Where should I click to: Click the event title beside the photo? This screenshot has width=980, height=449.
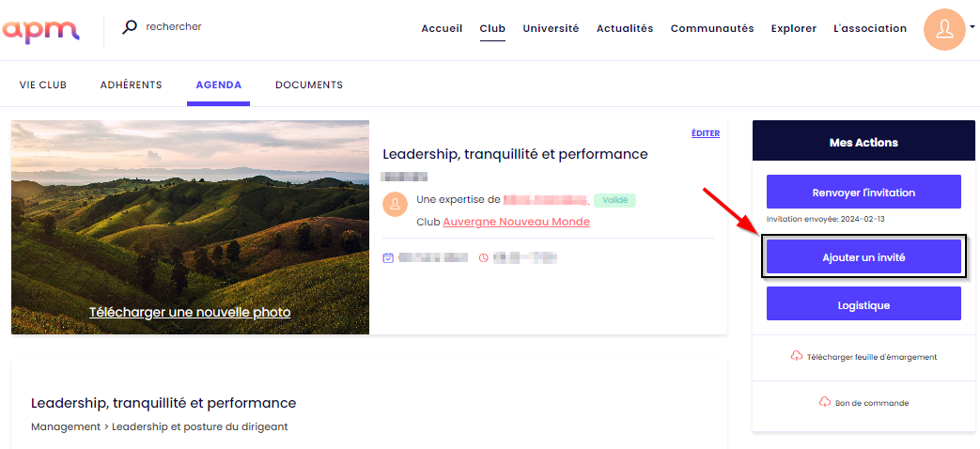click(x=515, y=154)
